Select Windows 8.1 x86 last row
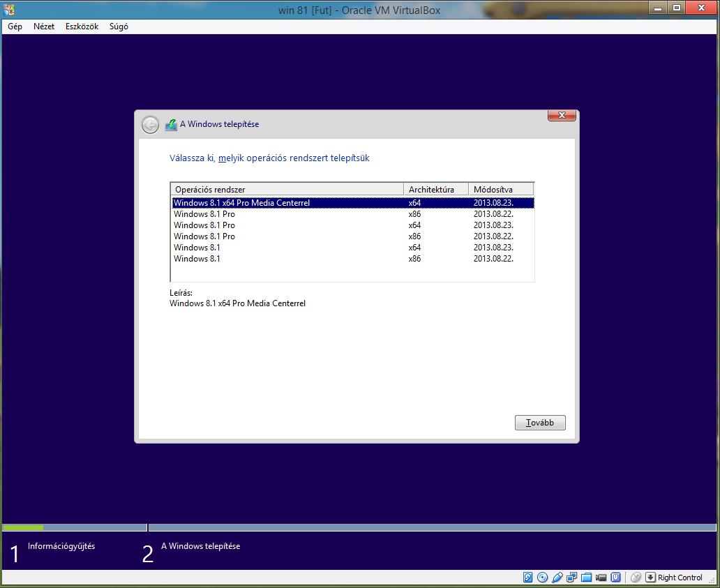Viewport: 720px width, 588px height. pyautogui.click(x=353, y=258)
